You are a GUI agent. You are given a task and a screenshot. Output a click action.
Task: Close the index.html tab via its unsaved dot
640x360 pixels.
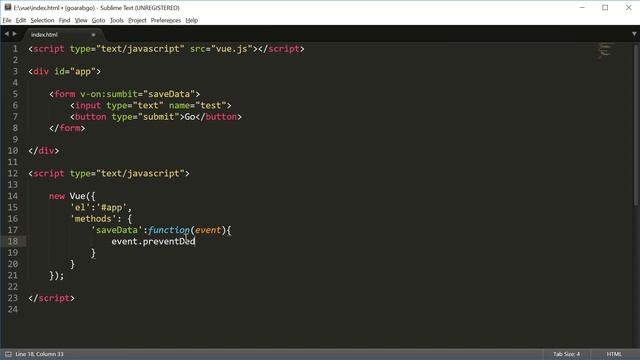93,35
